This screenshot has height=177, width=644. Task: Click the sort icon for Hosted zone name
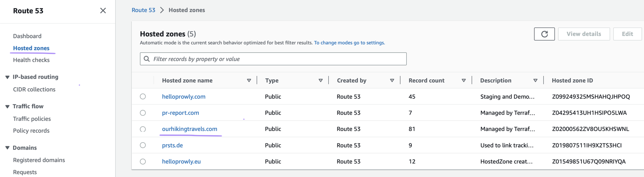coord(249,81)
